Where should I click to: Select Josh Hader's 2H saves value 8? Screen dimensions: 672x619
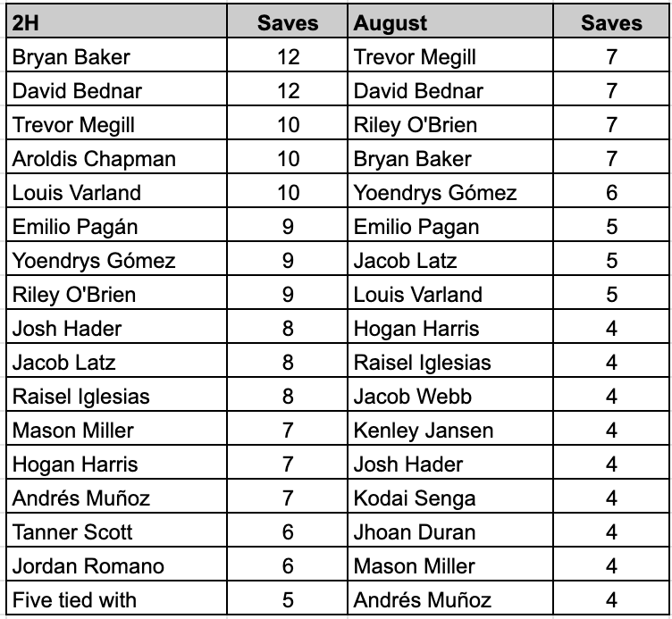[287, 327]
